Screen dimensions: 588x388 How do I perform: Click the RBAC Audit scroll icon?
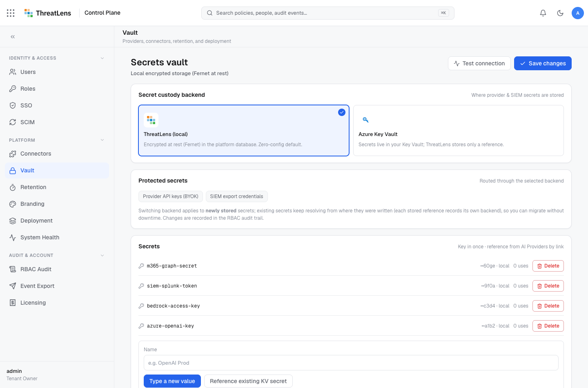(x=13, y=269)
